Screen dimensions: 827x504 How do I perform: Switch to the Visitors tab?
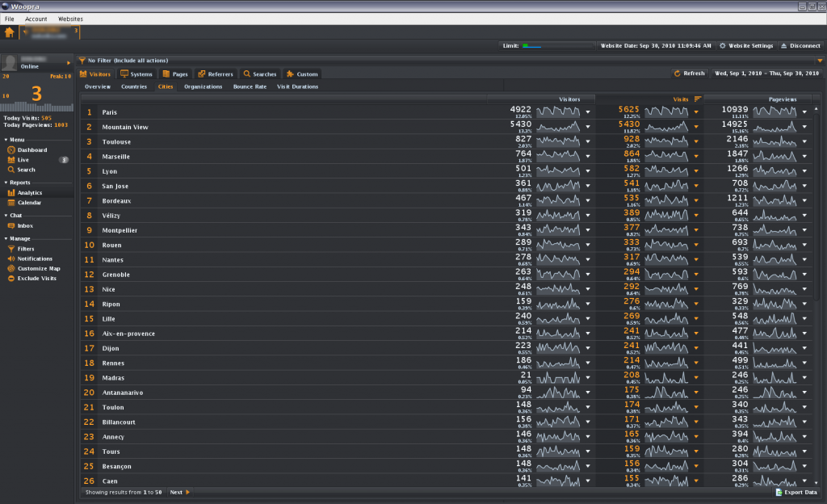(x=95, y=74)
